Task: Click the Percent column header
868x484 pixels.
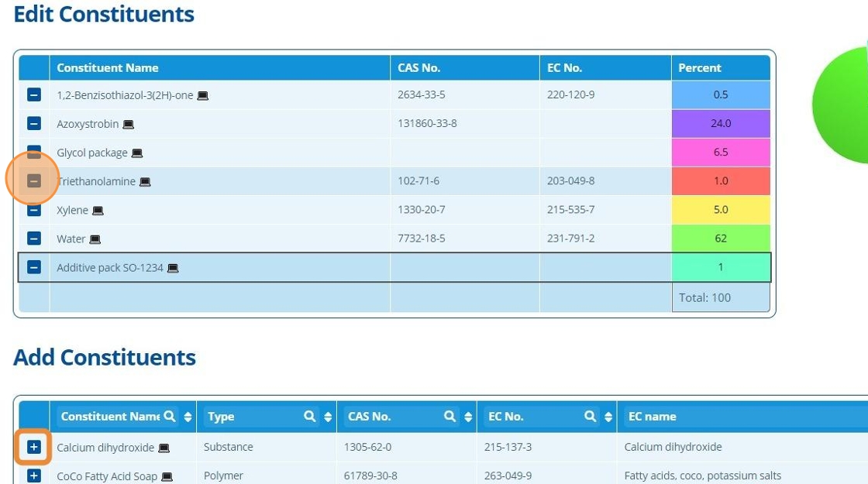Action: pyautogui.click(x=721, y=67)
